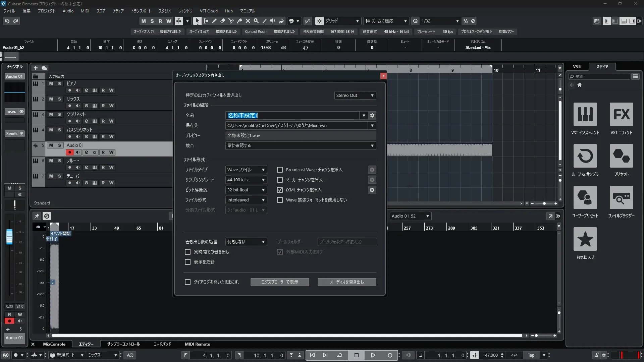
Task: Open the 32 bit float bit depth dropdown
Action: pos(246,190)
